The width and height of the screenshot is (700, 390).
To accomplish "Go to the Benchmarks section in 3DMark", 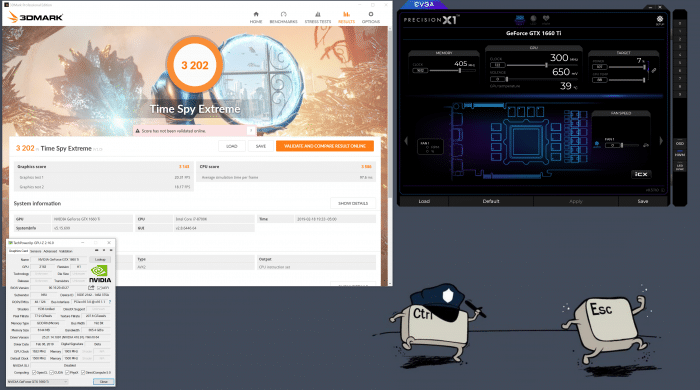I will (x=283, y=17).
